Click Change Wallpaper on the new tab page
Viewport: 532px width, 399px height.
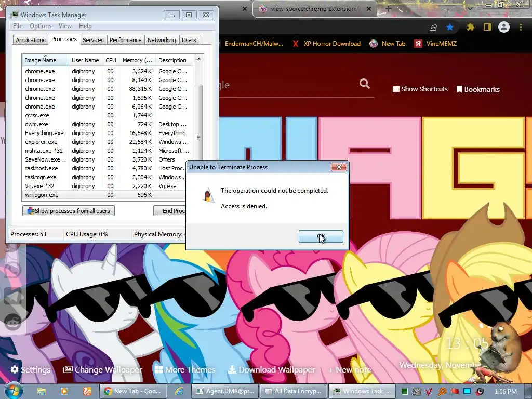click(x=103, y=369)
